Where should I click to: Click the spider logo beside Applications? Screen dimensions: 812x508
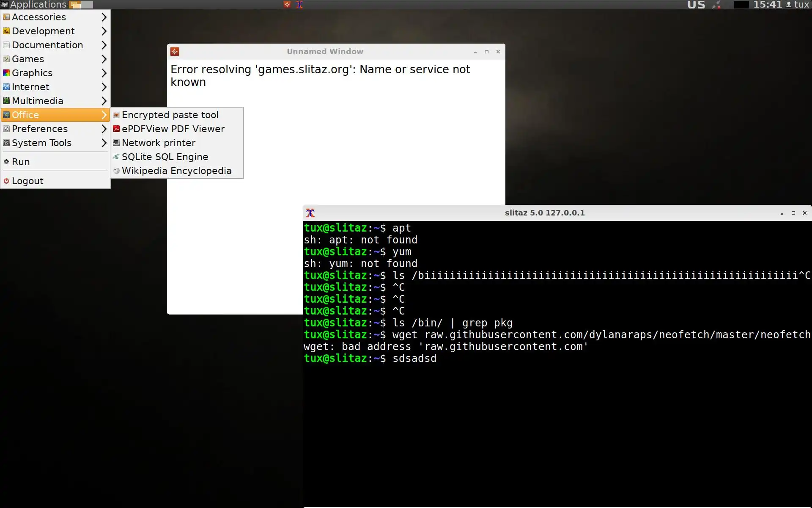[5, 5]
